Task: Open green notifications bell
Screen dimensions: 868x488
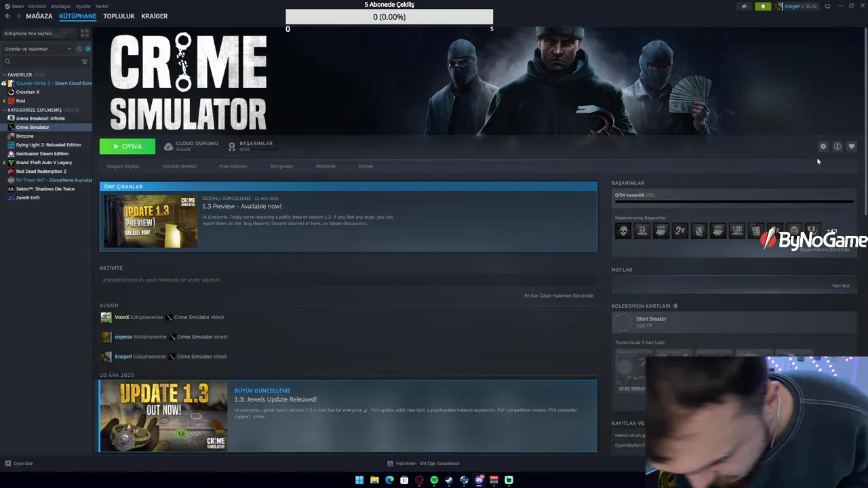Action: (763, 6)
